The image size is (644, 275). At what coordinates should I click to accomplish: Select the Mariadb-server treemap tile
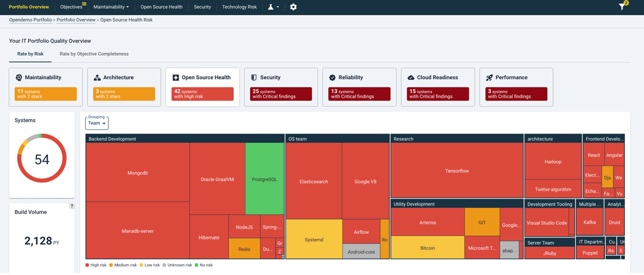[x=138, y=230]
